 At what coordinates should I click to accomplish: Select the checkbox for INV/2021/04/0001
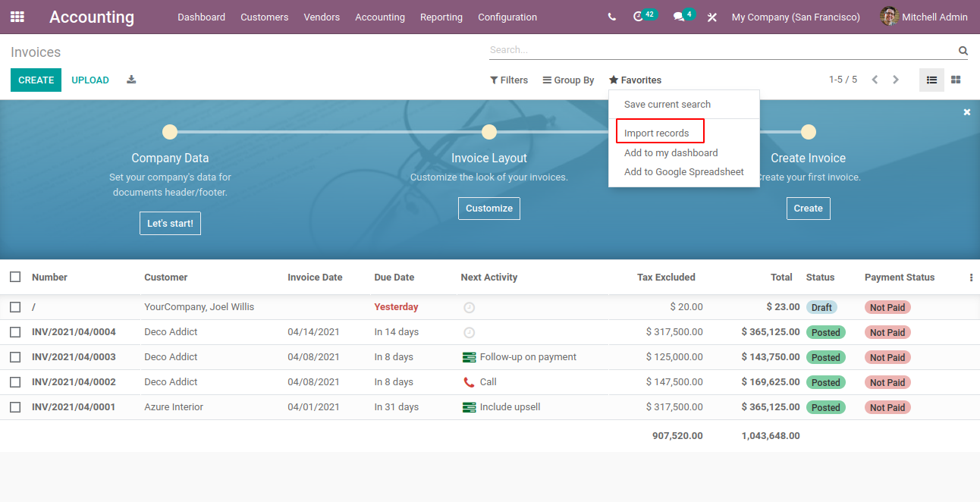[15, 407]
